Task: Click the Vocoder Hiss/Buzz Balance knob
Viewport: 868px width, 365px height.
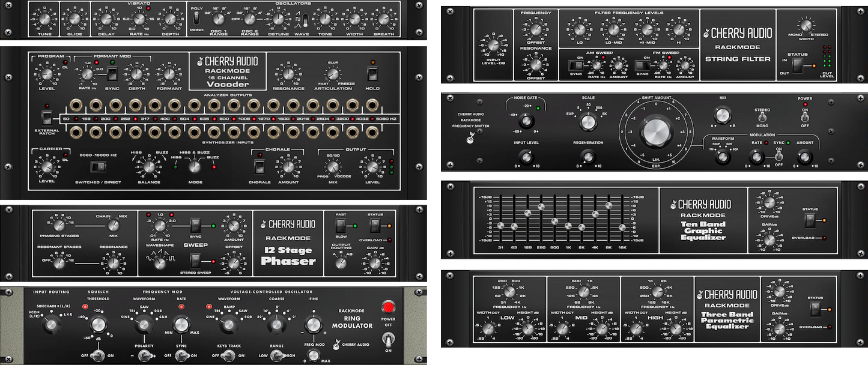Action: click(x=148, y=166)
